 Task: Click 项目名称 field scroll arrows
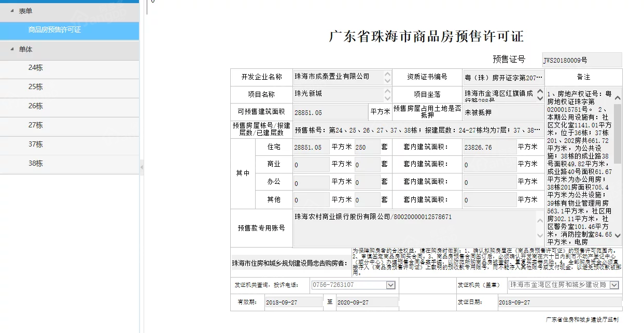[387, 94]
